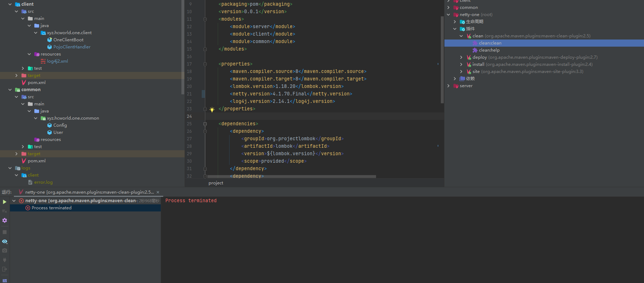The height and width of the screenshot is (283, 644).
Task: Open common module pom.xml
Action: 36,161
